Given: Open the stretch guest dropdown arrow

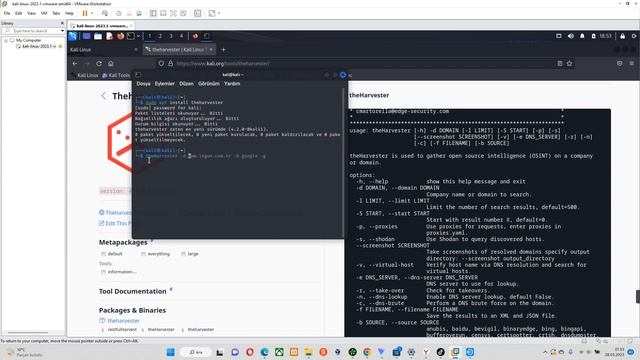Looking at the screenshot, I should pos(219,13).
